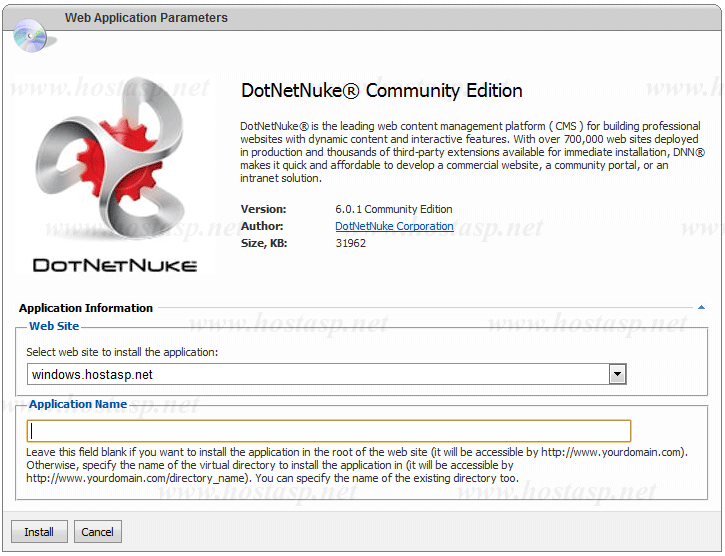This screenshot has height=556, width=725.
Task: Click the DotNetNuke Community Edition heading
Action: (x=382, y=91)
